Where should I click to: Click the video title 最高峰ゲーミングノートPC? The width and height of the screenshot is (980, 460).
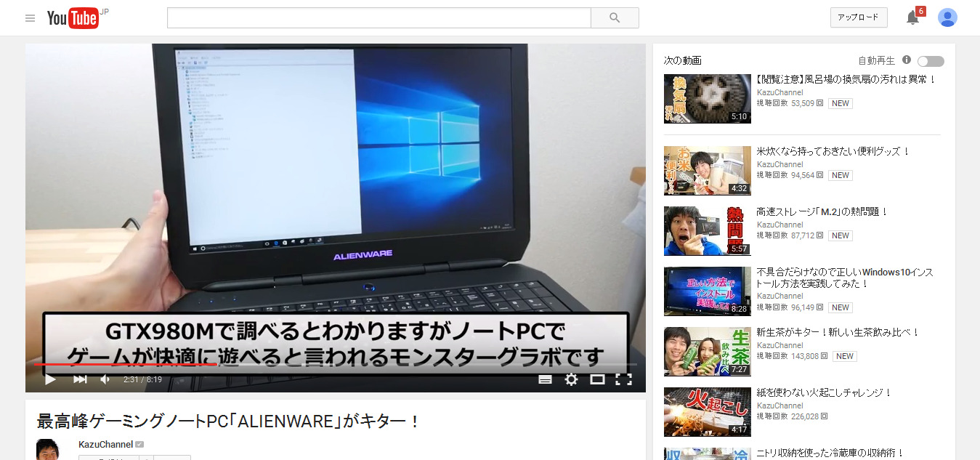click(229, 421)
